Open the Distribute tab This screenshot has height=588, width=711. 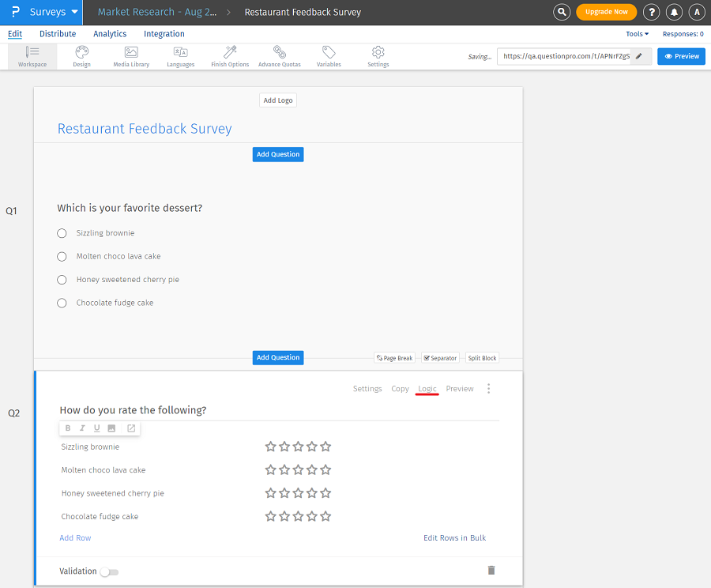[x=57, y=34]
